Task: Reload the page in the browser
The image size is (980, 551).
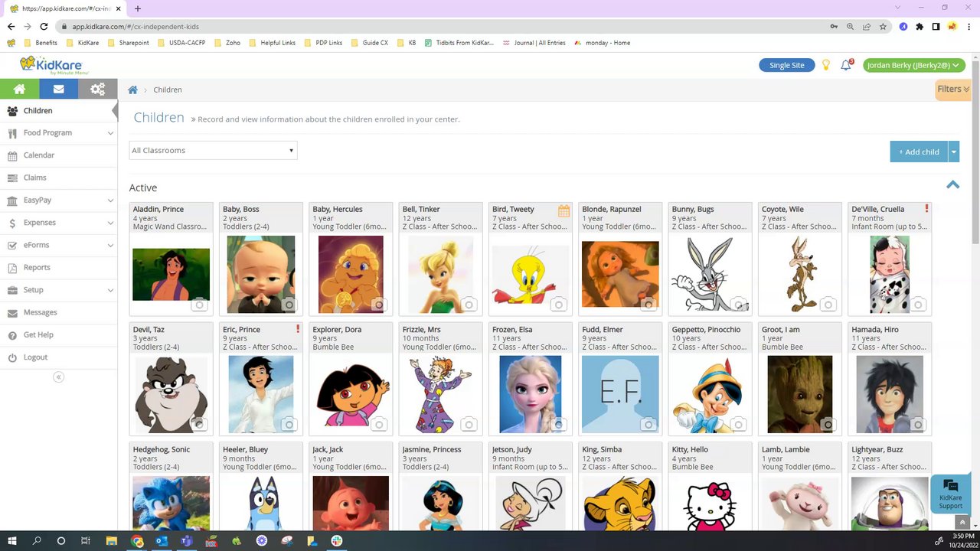Action: (44, 26)
